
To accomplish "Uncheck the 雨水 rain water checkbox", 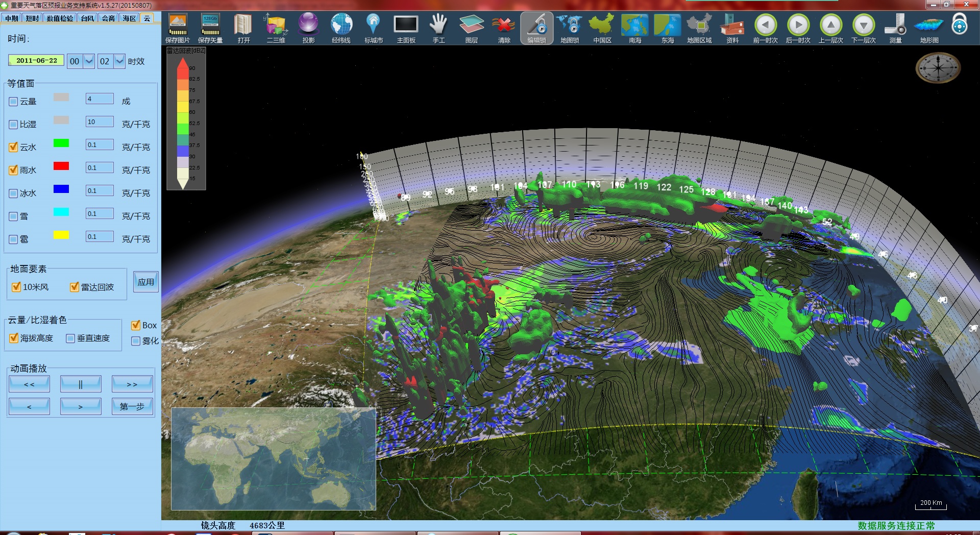I will (14, 171).
